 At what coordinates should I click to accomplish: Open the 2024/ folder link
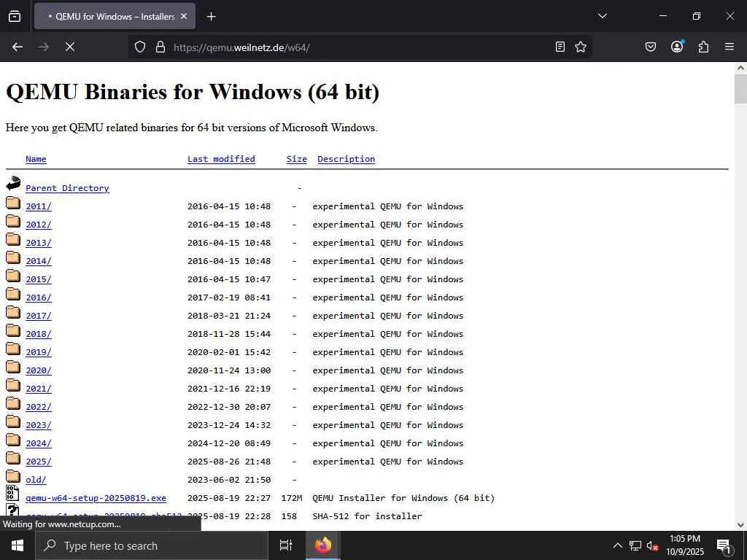39,443
